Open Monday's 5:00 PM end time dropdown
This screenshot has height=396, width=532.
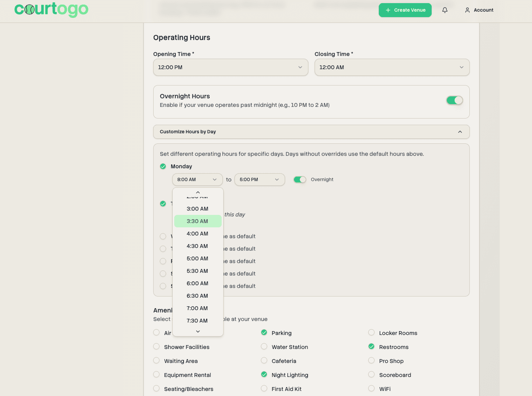point(259,180)
